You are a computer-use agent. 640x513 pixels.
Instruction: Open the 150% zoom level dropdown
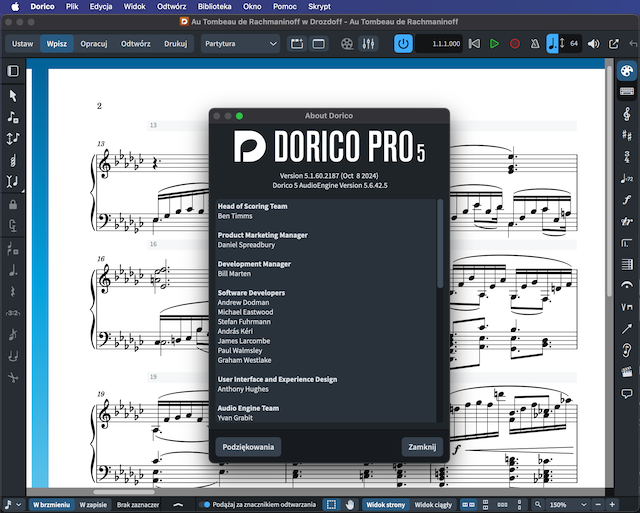(567, 505)
